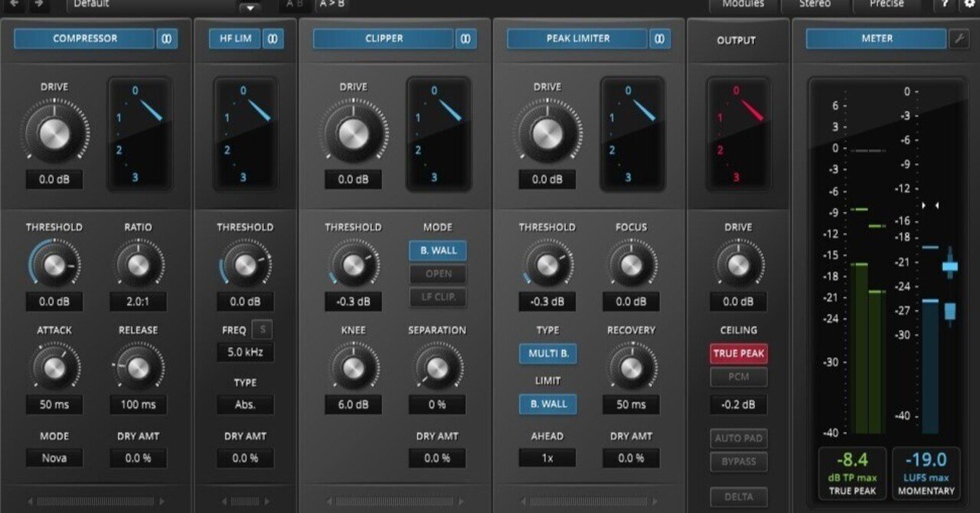This screenshot has height=513, width=980.
Task: Click the Compressor ratio 2.0:1 value
Action: click(x=139, y=302)
